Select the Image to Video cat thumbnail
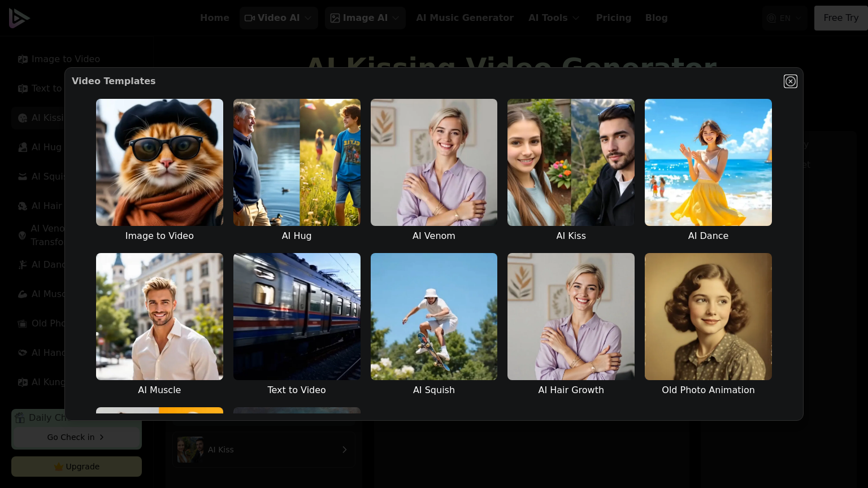868x488 pixels. coord(159,163)
